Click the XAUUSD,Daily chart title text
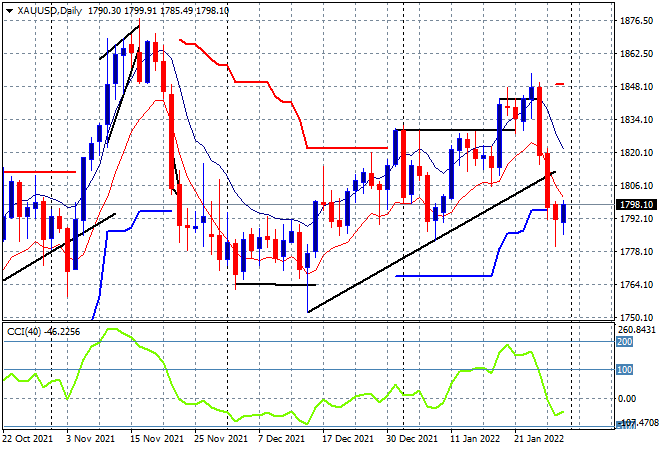 click(50, 11)
